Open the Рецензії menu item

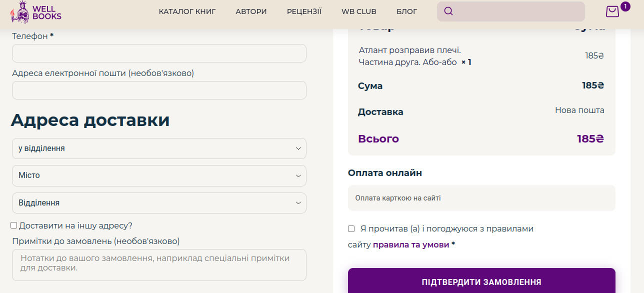click(x=304, y=11)
